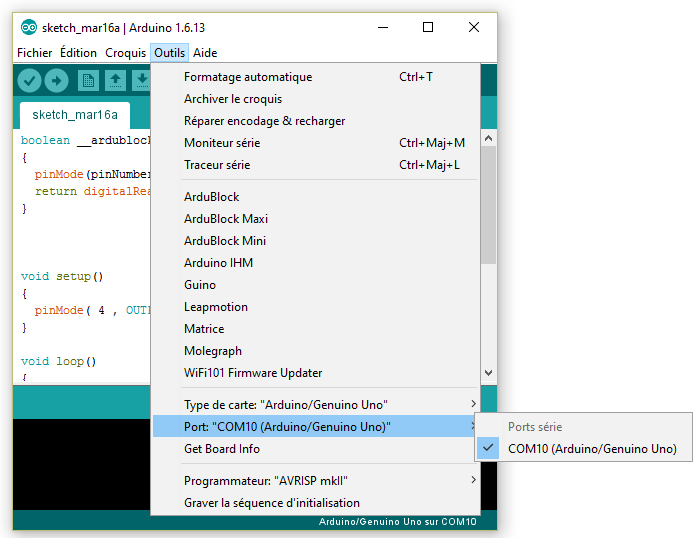This screenshot has height=538, width=700.
Task: Choose Réparer encodage & recharger
Action: [x=316, y=121]
